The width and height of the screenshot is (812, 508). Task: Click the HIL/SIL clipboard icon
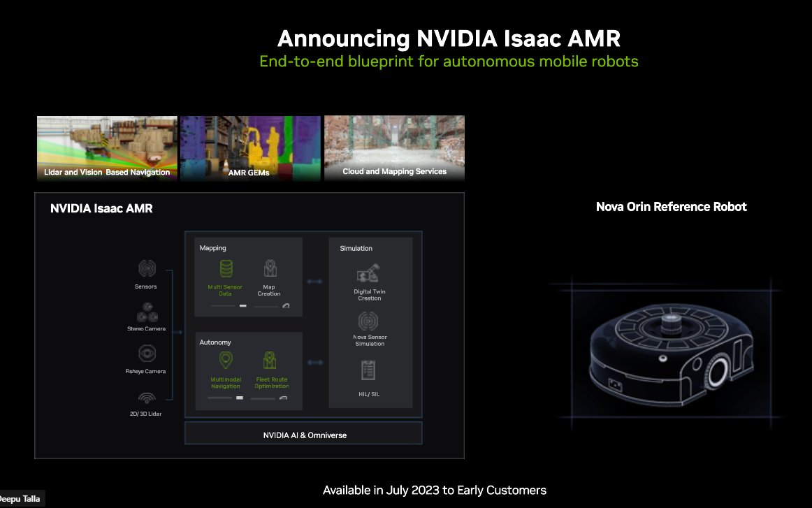368,371
